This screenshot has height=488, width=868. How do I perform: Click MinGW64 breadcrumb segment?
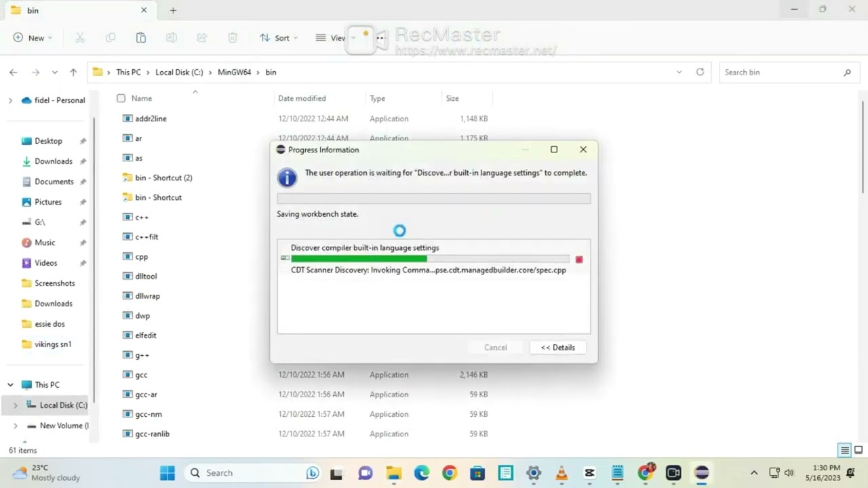click(x=234, y=72)
